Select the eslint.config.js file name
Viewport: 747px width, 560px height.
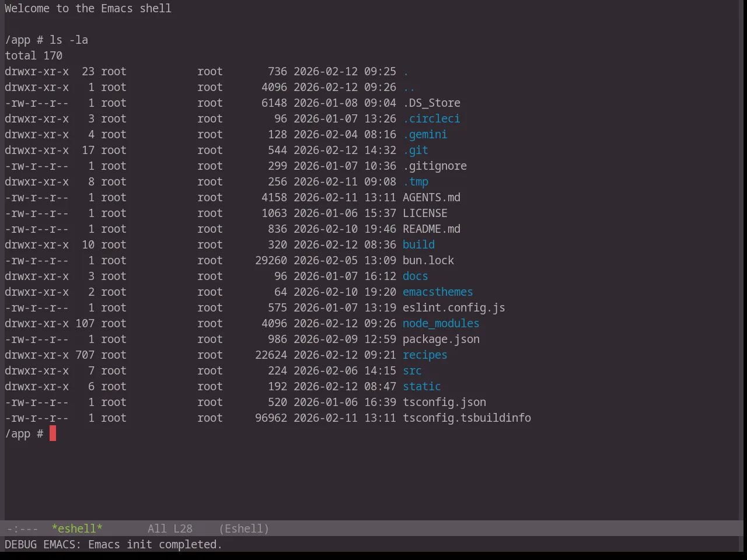click(x=454, y=307)
